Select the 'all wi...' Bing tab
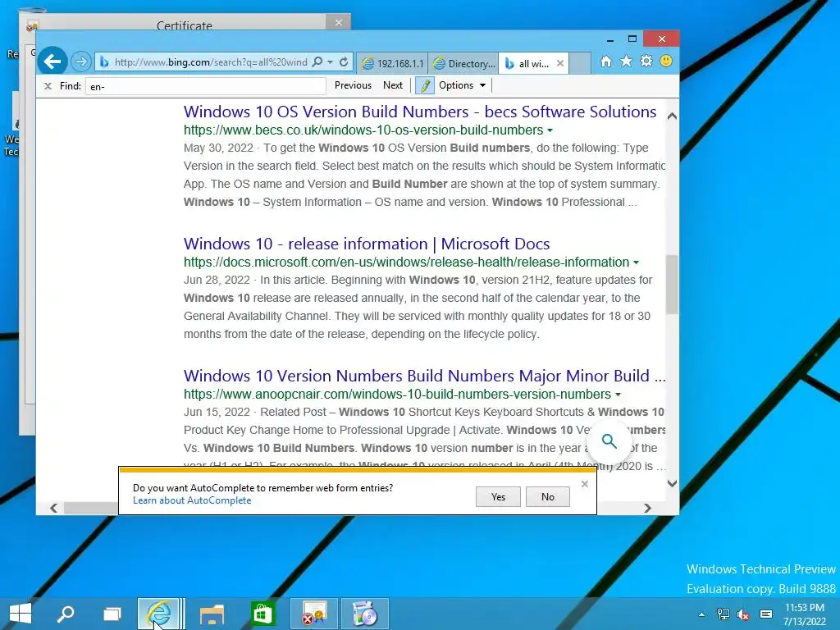Screen dimensions: 840x630 click(527, 63)
